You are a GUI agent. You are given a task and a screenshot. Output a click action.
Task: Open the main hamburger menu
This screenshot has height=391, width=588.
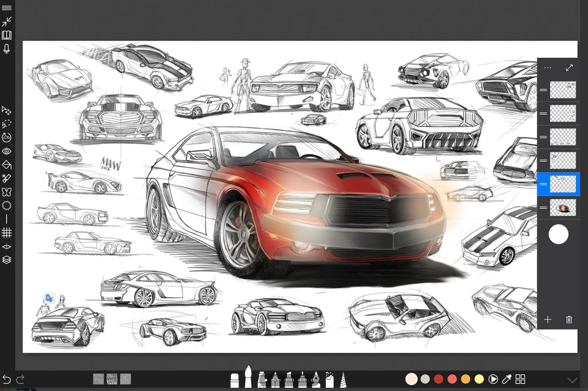(6, 7)
